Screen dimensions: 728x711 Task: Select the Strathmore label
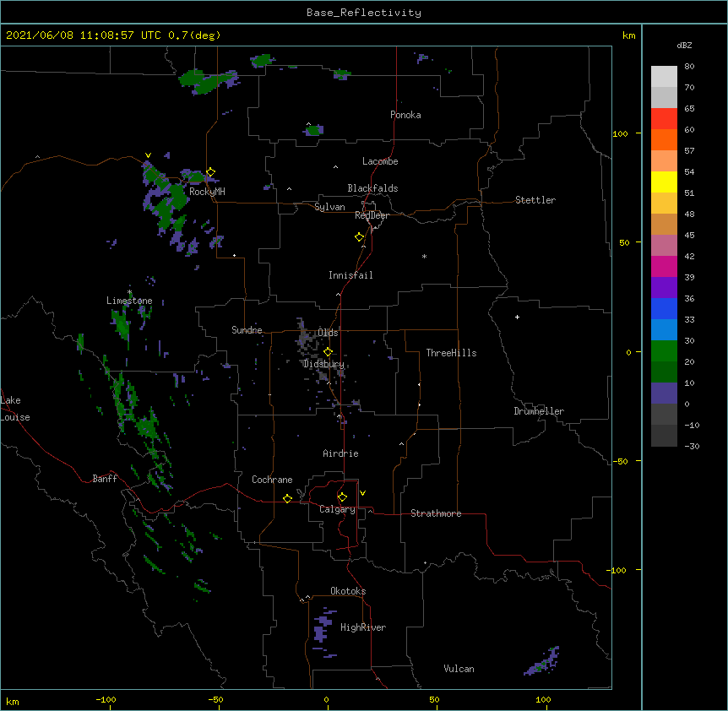(436, 513)
